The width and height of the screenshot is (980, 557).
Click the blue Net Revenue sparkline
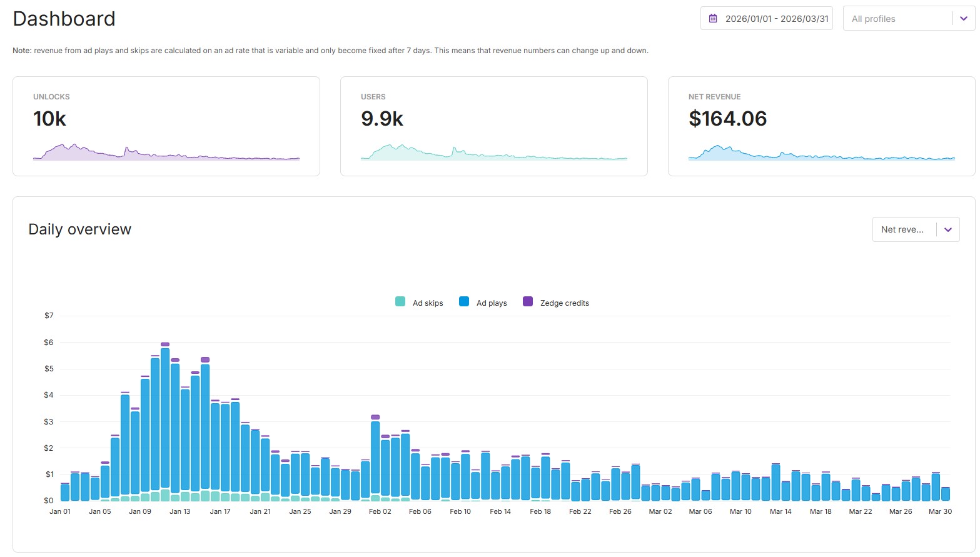[x=821, y=153]
